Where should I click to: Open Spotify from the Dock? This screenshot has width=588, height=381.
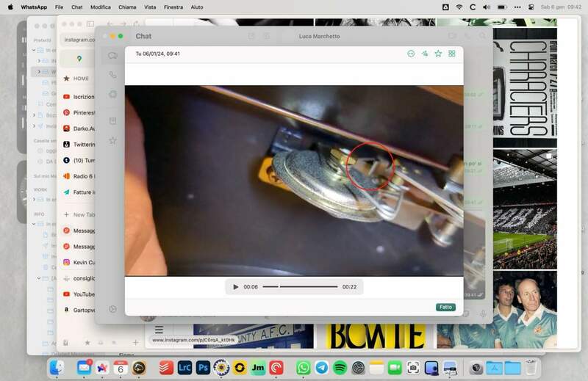tap(340, 368)
